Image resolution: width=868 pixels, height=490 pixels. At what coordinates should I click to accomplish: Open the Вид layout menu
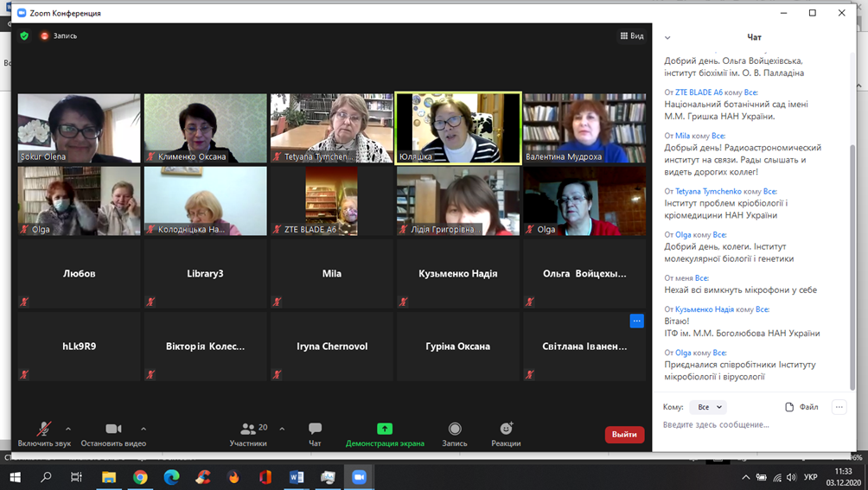632,36
